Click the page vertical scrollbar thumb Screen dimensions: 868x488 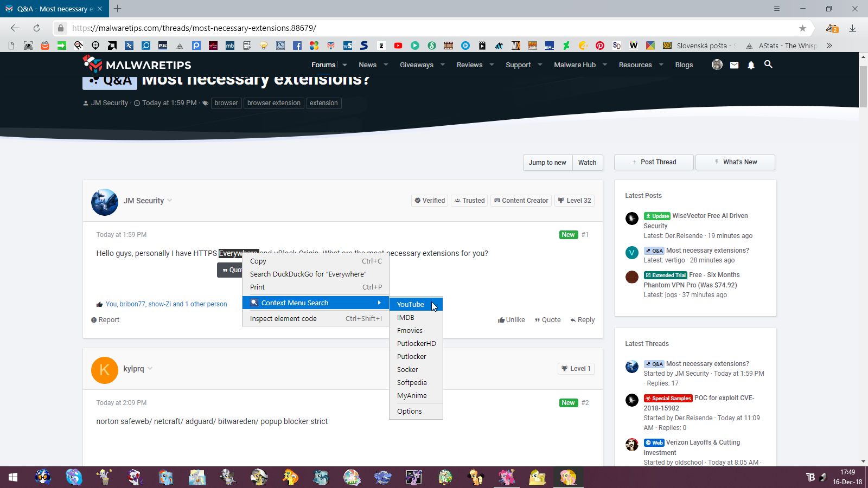(x=863, y=87)
